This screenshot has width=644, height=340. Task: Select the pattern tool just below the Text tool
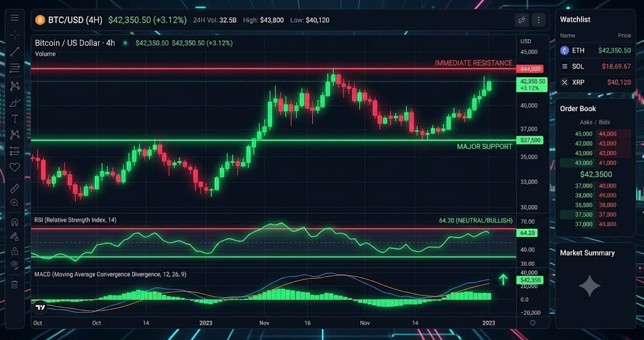pos(15,134)
